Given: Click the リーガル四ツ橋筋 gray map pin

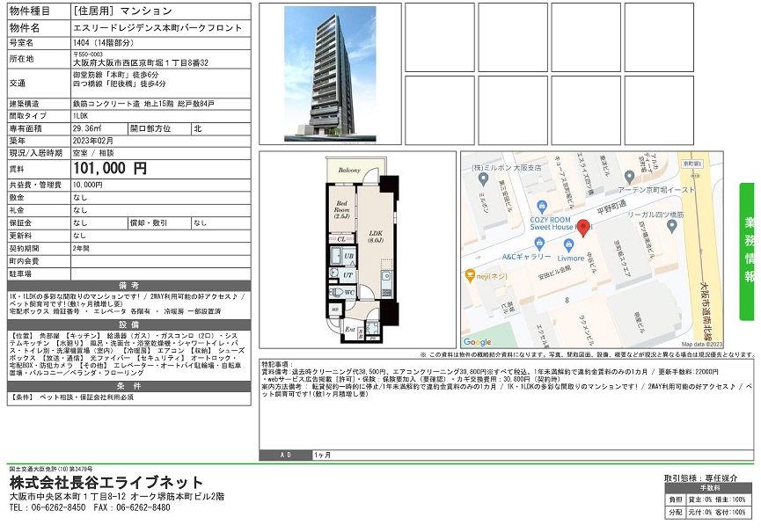Looking at the screenshot, I should tap(671, 226).
